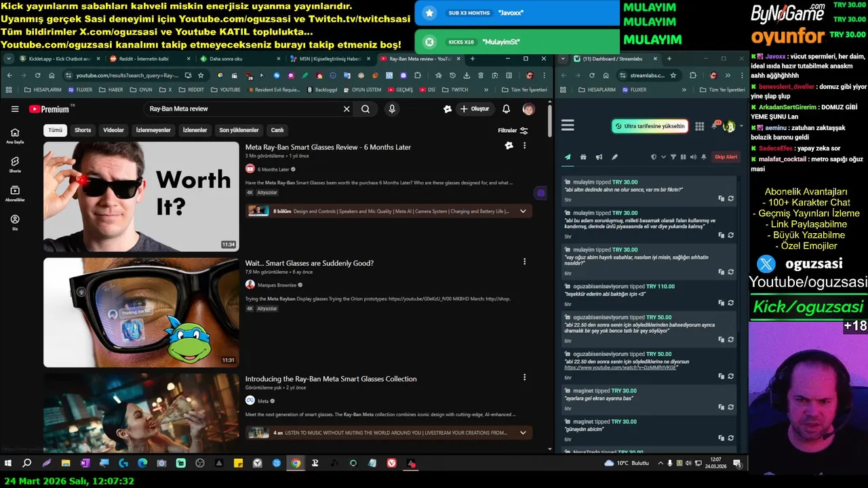Open the youtube.com link in the tip message
868x488 pixels.
click(x=620, y=367)
